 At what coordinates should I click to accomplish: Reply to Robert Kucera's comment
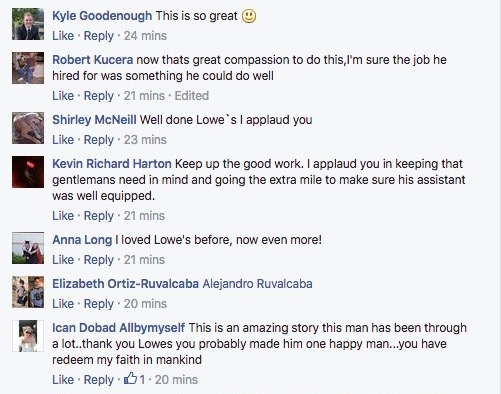pyautogui.click(x=99, y=96)
